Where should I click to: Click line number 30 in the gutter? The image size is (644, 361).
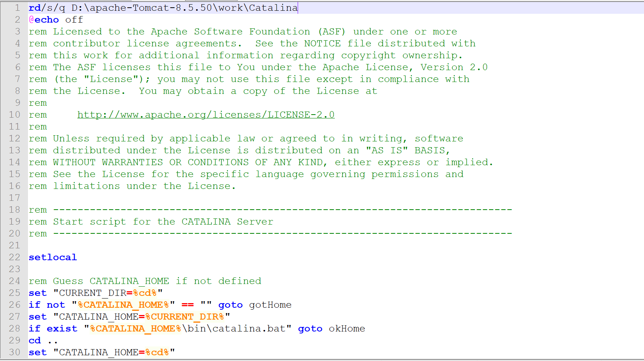(15, 352)
